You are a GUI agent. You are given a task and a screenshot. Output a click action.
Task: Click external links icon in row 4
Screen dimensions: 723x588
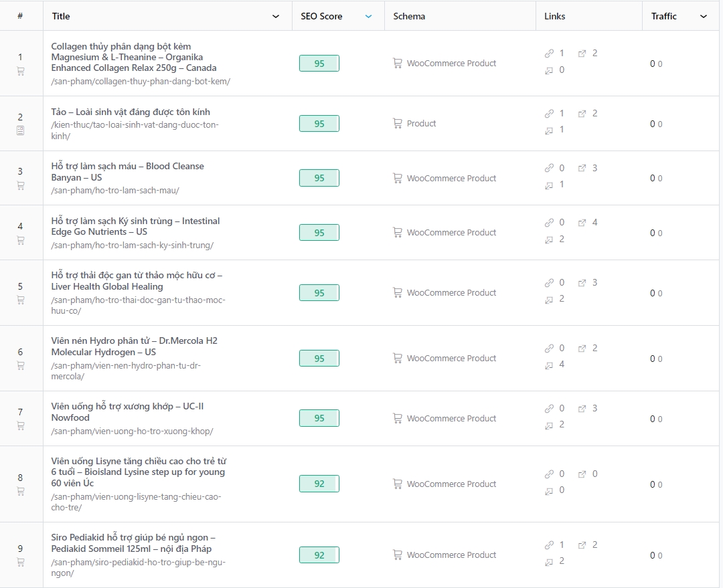click(582, 223)
